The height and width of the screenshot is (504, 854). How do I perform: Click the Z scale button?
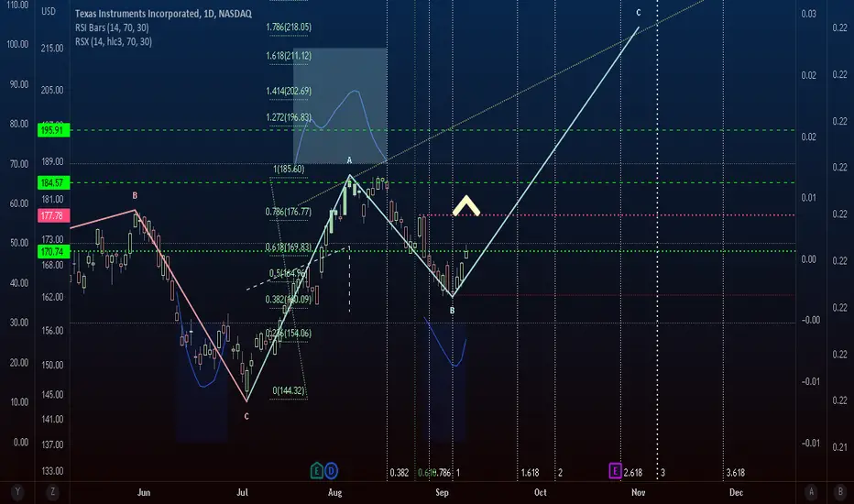click(52, 492)
